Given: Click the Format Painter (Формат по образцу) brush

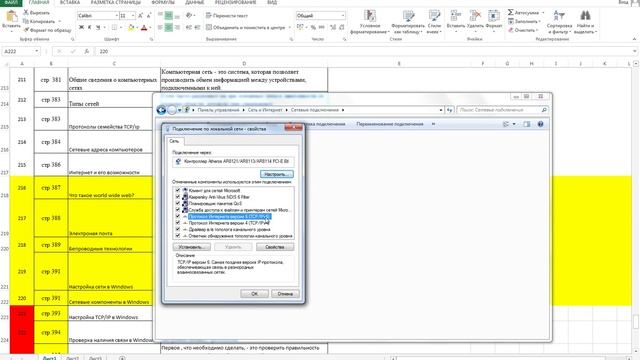Looking at the screenshot, I should (26, 30).
